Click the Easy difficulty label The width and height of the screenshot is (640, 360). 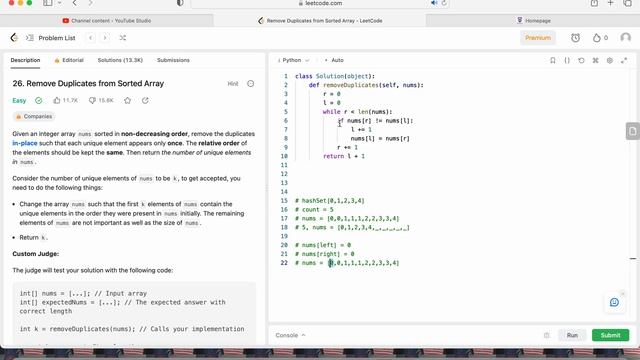coord(19,100)
